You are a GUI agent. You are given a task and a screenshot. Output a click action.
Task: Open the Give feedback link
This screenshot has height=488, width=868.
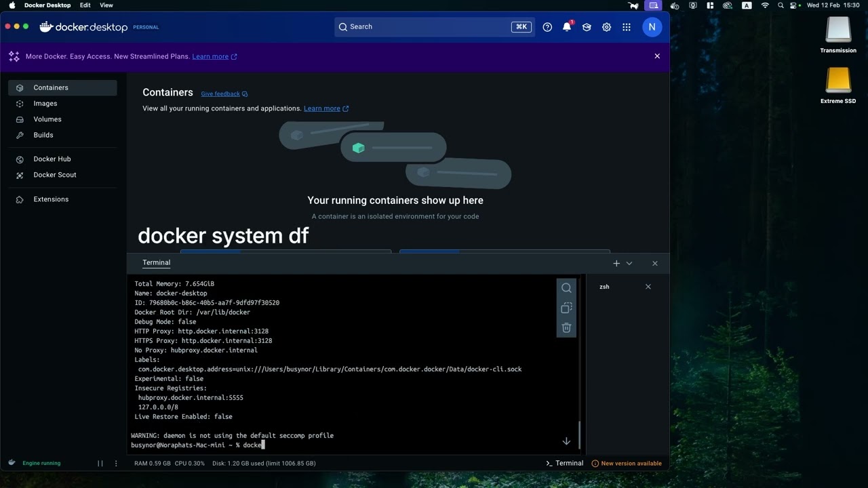224,94
